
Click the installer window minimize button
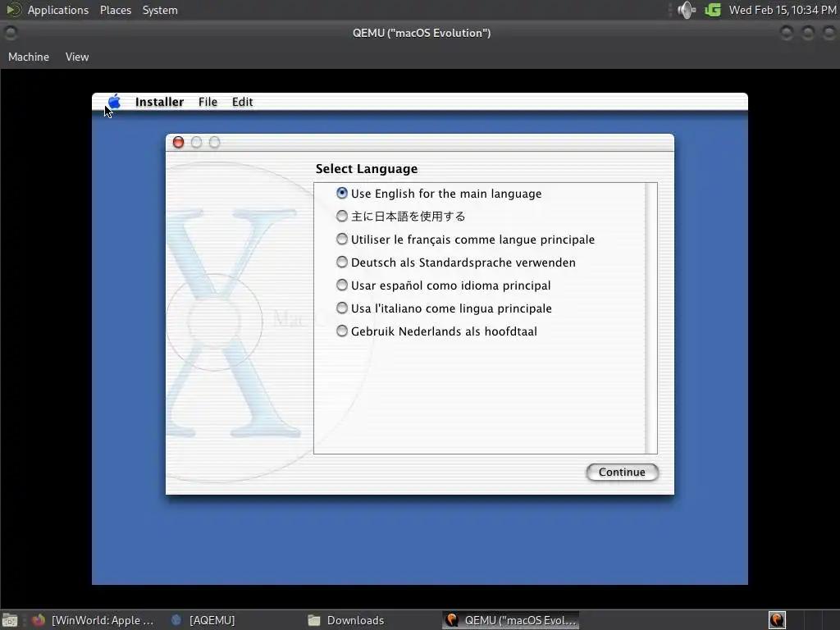pyautogui.click(x=197, y=142)
